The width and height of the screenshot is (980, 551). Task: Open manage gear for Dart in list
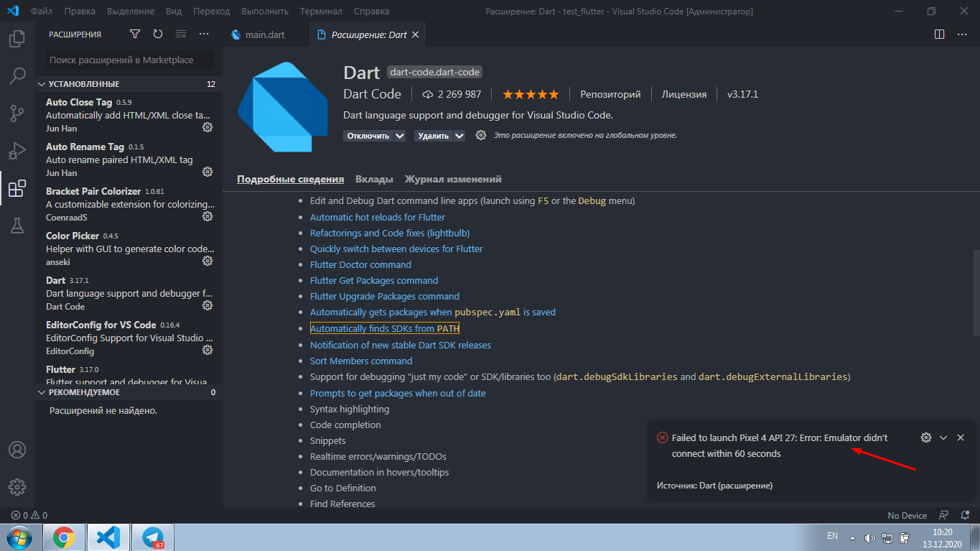207,305
